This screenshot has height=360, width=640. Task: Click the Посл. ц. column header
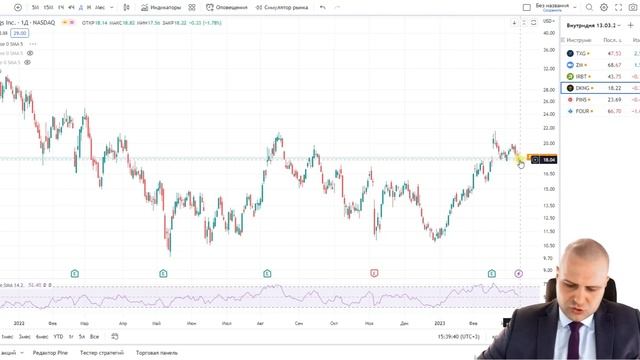coord(612,40)
